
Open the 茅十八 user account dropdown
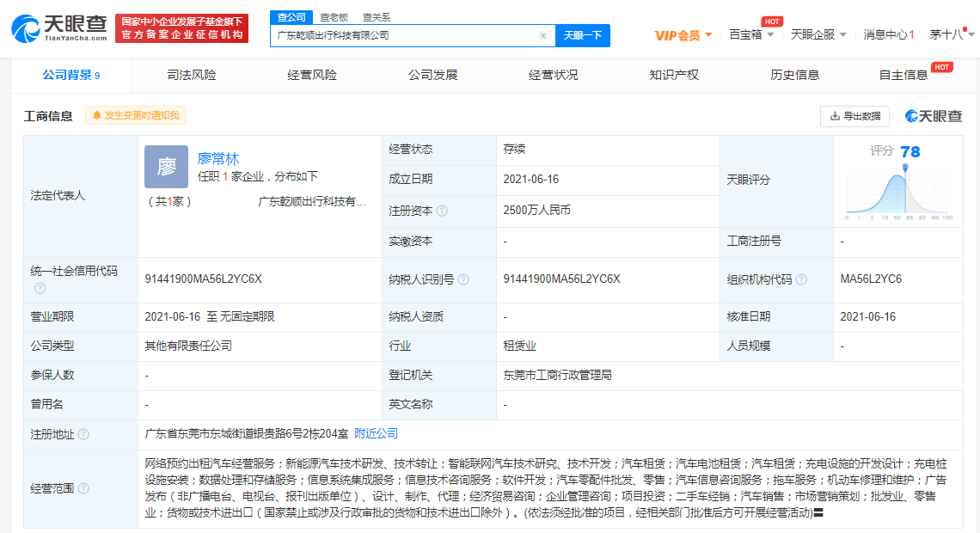(x=952, y=35)
